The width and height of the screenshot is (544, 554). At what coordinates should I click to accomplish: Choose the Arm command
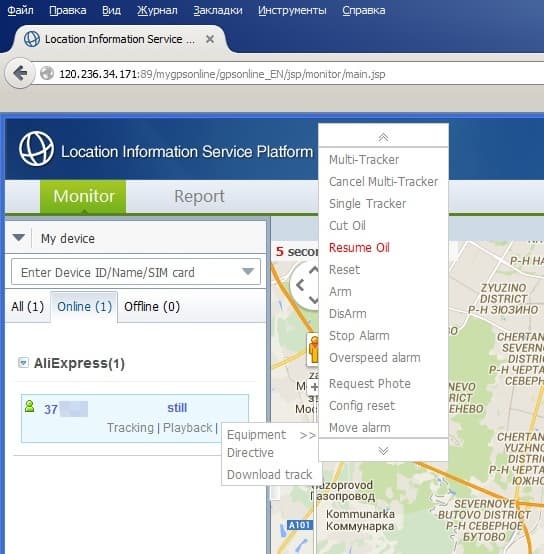[340, 291]
